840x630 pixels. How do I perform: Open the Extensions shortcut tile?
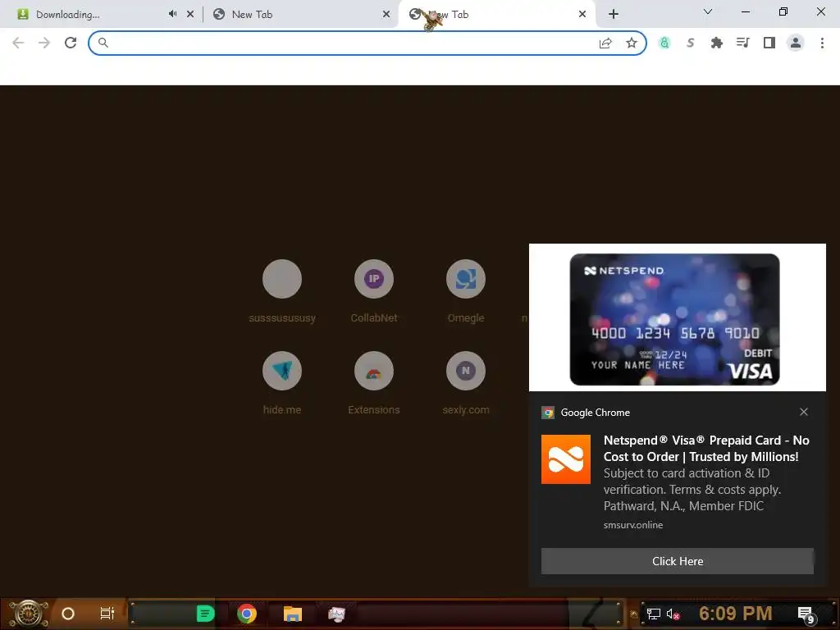(x=374, y=383)
